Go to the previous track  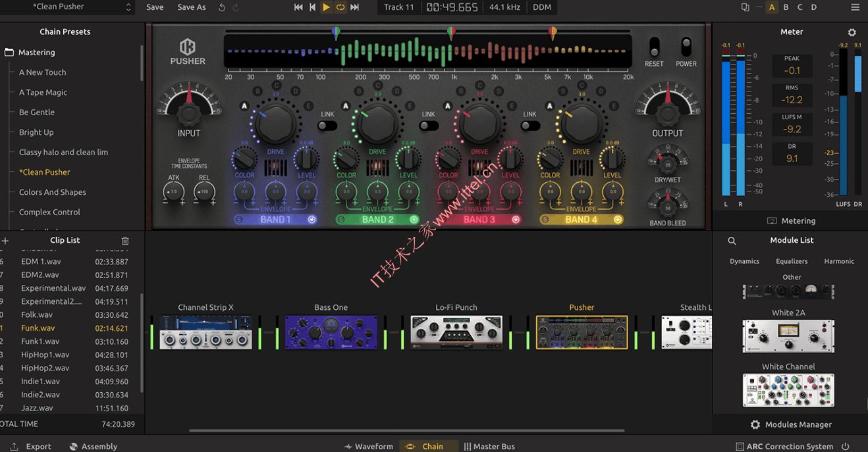(x=313, y=7)
